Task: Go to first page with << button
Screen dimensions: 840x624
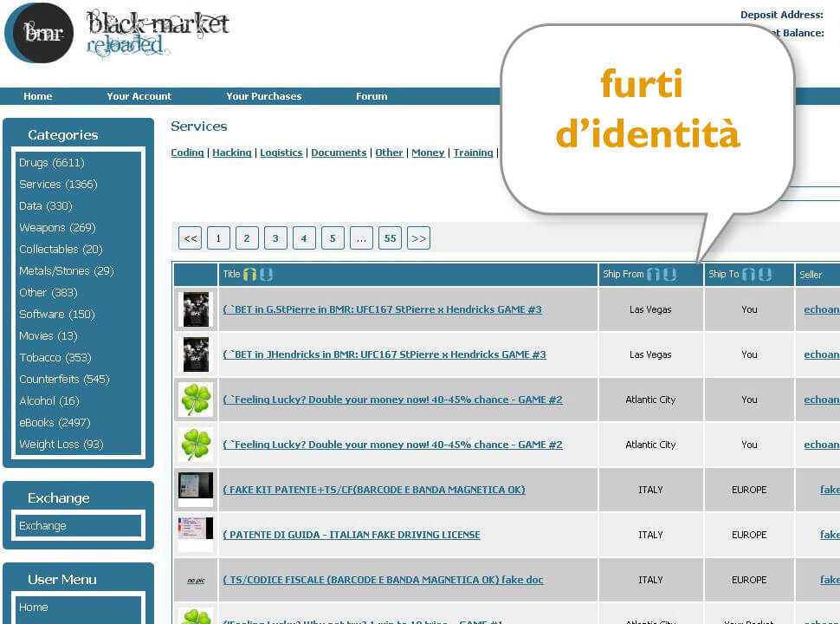Action: 191,238
